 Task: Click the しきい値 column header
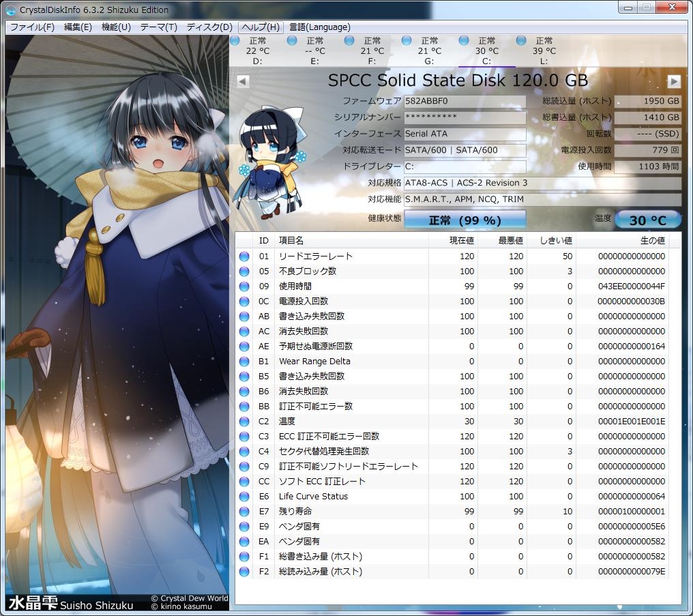pyautogui.click(x=551, y=240)
